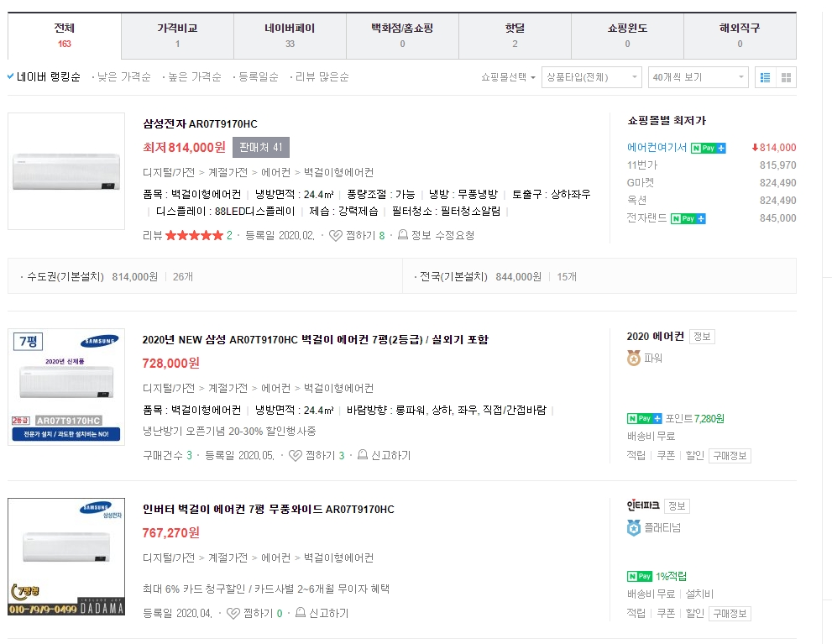Viewport: 832px width, 644px height.
Task: Select 가격비교 tab
Action: point(177,35)
